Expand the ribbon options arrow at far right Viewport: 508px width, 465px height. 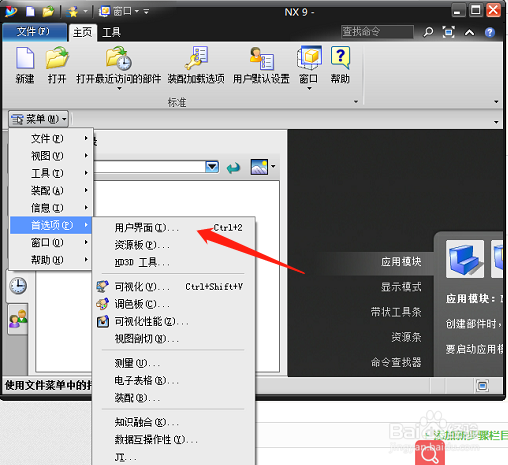pyautogui.click(x=496, y=102)
